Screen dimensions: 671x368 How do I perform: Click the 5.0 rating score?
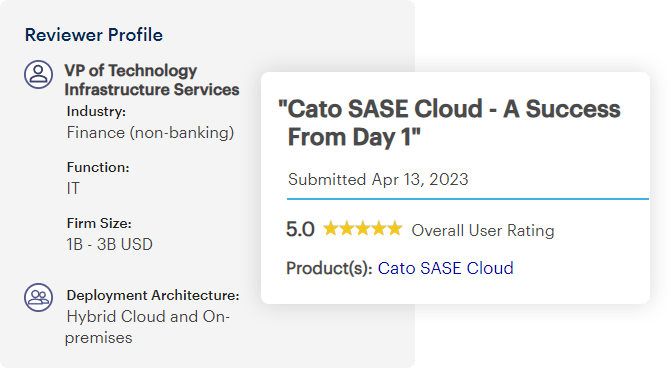pyautogui.click(x=300, y=229)
